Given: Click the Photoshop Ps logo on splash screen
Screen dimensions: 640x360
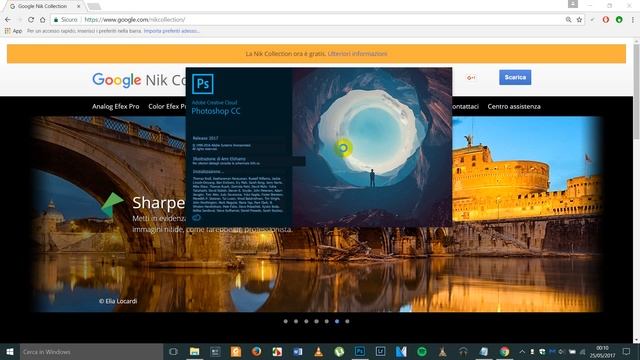Looking at the screenshot, I should click(x=202, y=84).
